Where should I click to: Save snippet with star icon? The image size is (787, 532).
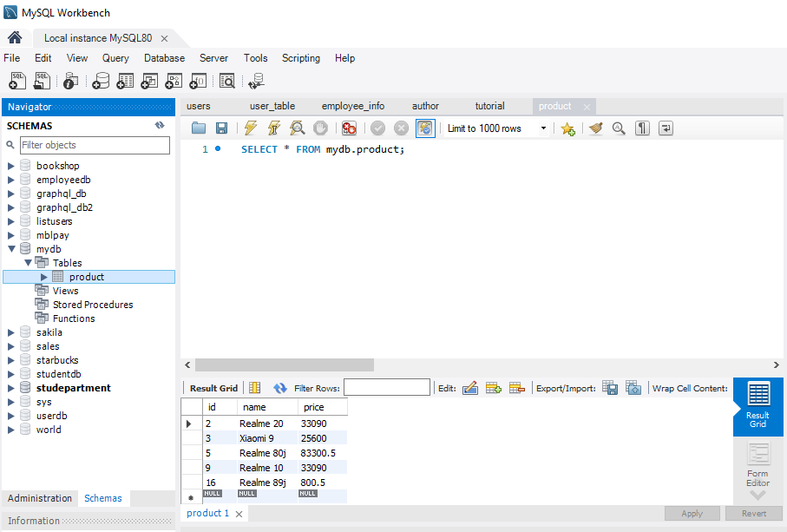pos(567,129)
